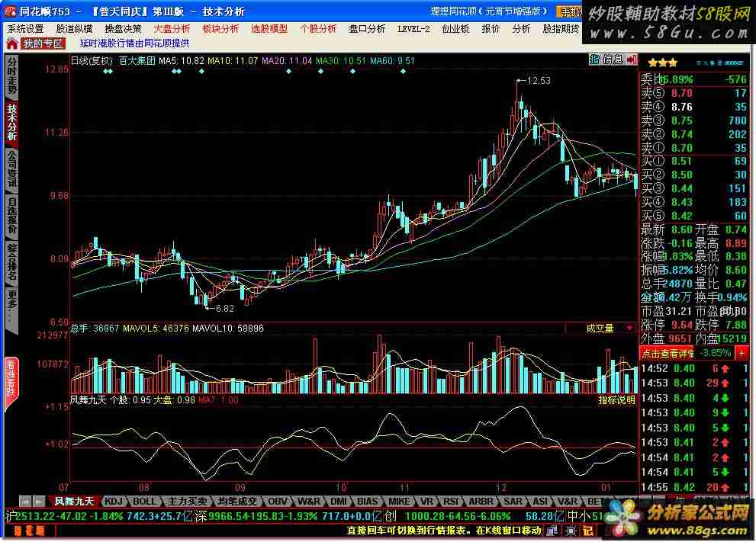Switch to the 综合排名 side tab
756x542 pixels.
tap(11, 261)
